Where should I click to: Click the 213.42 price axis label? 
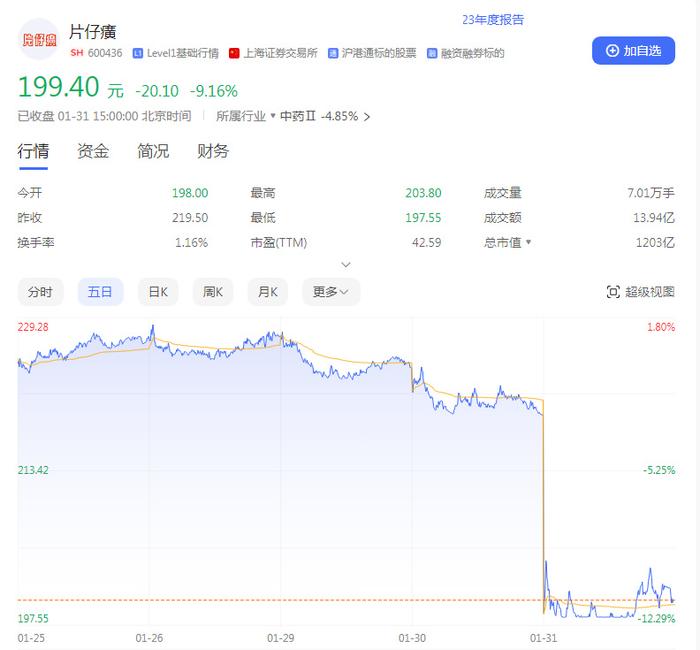tap(33, 470)
